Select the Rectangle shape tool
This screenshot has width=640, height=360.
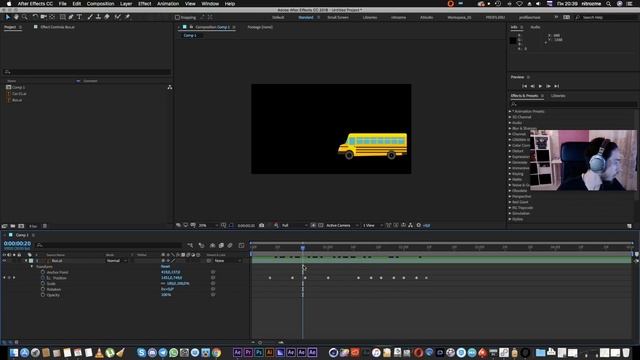click(62, 17)
